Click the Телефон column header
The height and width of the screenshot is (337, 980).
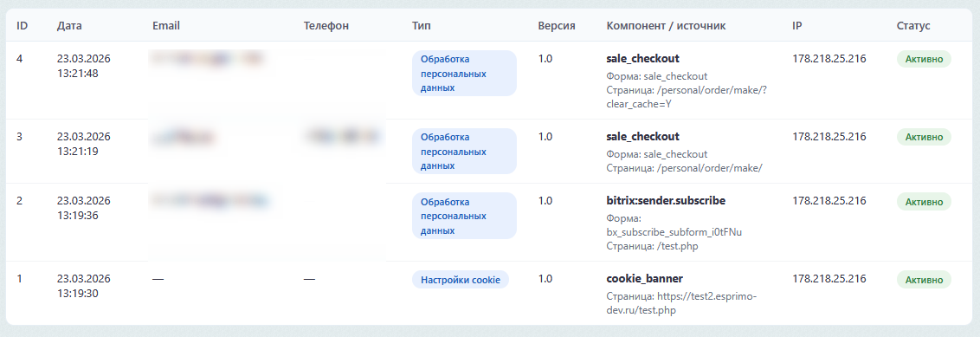(x=326, y=26)
